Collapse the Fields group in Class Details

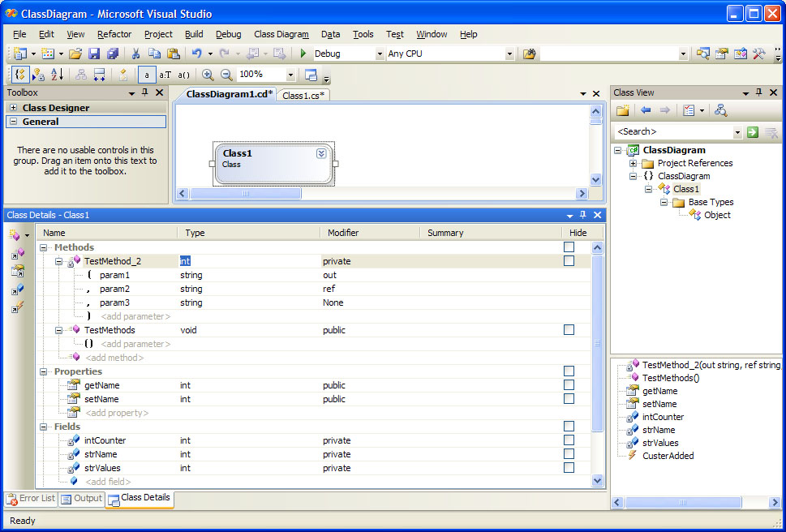pyautogui.click(x=44, y=427)
